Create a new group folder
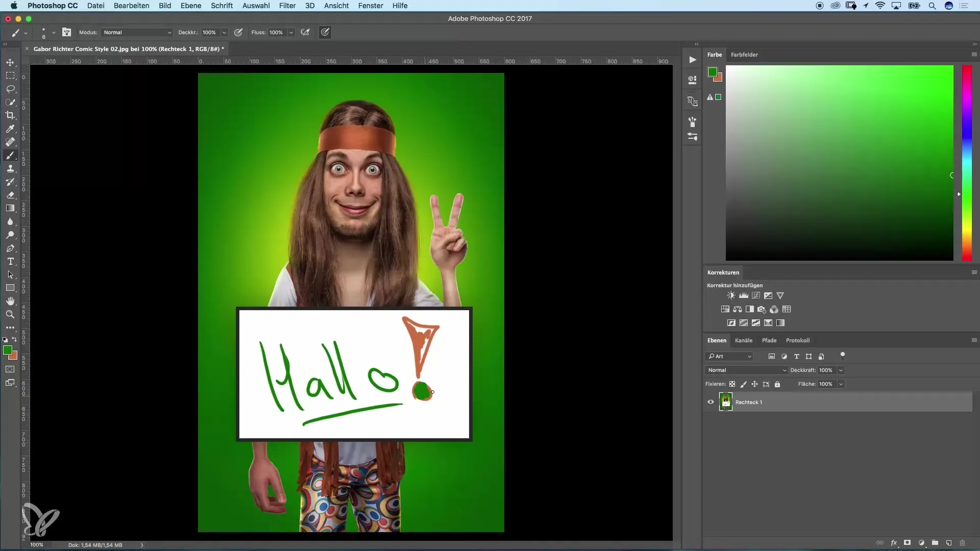The width and height of the screenshot is (980, 551). click(935, 543)
